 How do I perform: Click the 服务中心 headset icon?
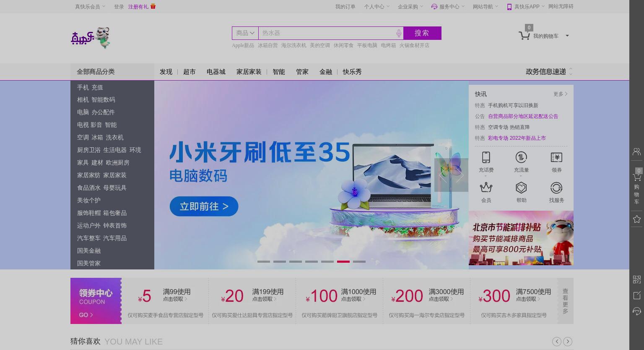coord(434,7)
